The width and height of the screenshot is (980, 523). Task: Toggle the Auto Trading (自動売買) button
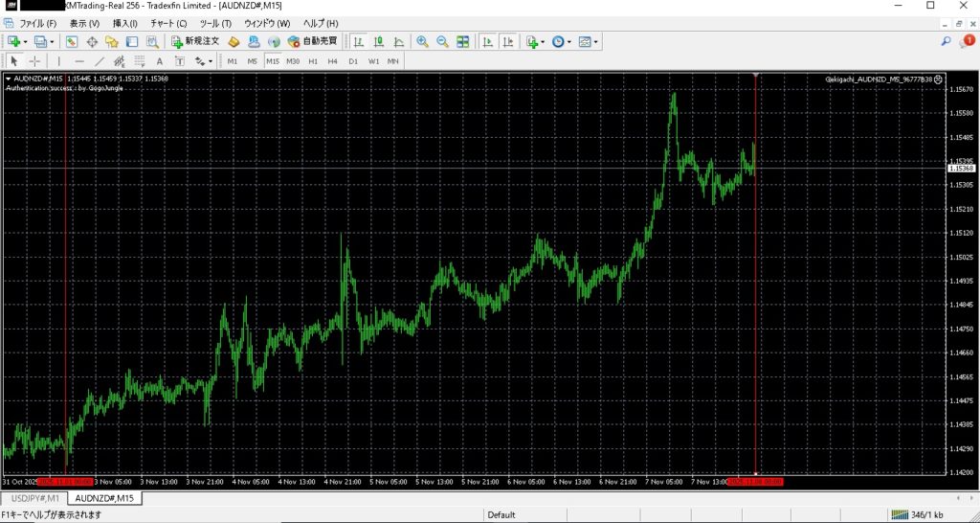click(312, 41)
